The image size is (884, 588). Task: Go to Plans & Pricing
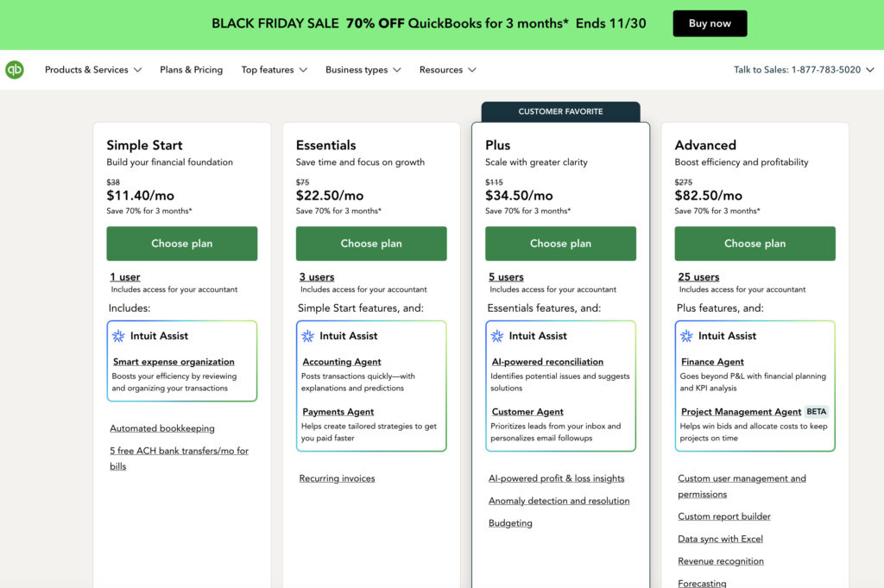191,70
